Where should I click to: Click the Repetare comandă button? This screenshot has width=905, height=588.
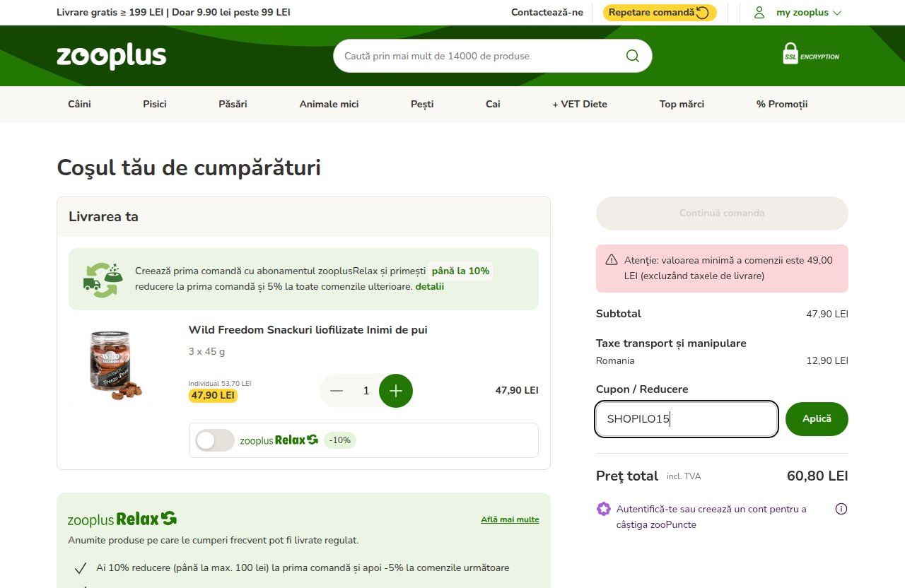tap(660, 12)
